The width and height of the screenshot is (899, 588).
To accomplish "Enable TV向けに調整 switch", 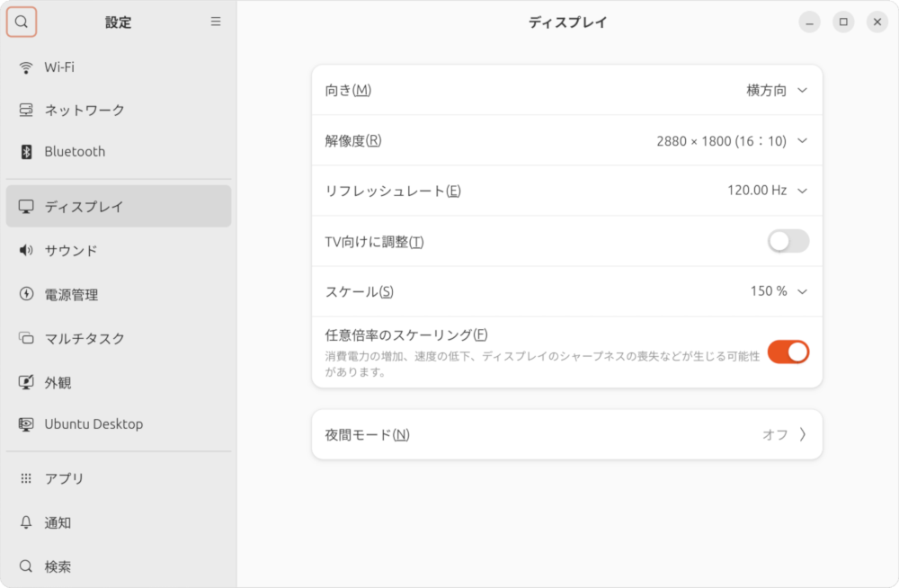I will tap(788, 241).
